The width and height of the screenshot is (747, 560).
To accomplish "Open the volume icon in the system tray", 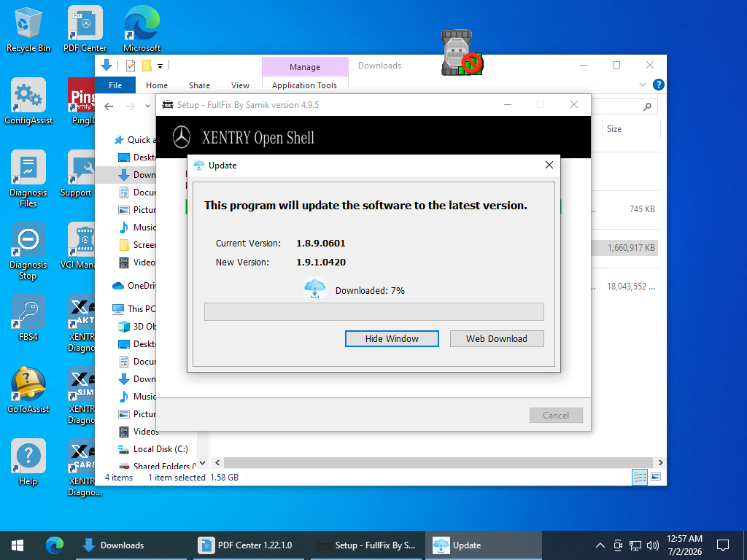I will 653,545.
